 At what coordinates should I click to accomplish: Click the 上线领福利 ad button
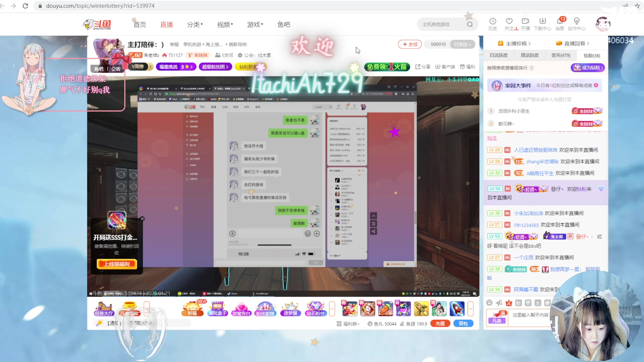pyautogui.click(x=117, y=264)
